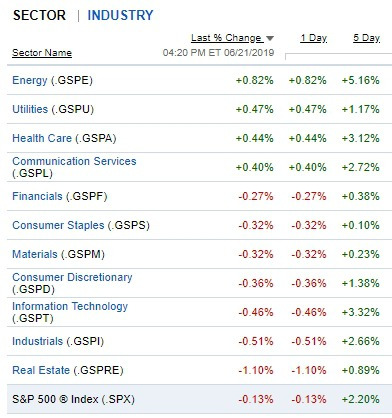Open the Health Care sector link
This screenshot has width=392, height=418.
(42, 138)
